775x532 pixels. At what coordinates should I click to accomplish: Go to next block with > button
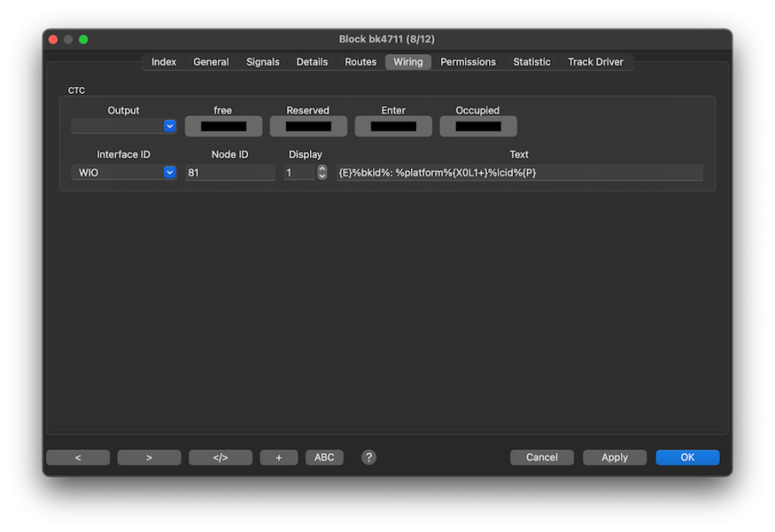(x=149, y=457)
